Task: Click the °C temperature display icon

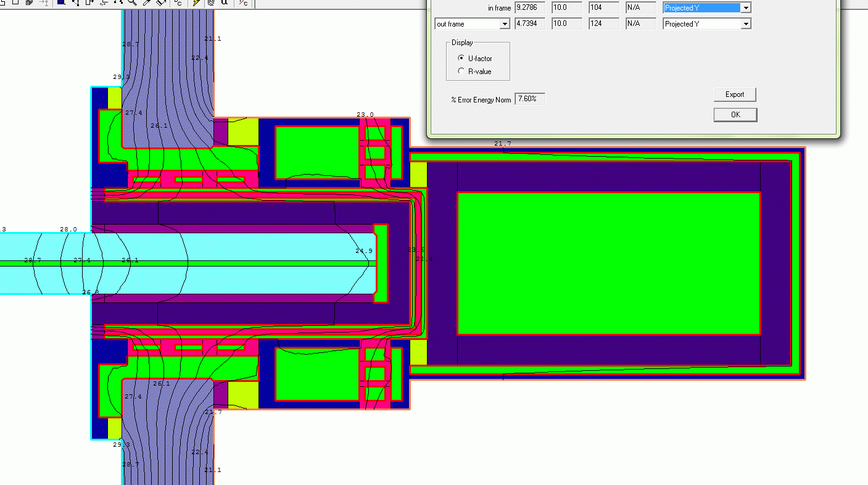Action: point(178,2)
